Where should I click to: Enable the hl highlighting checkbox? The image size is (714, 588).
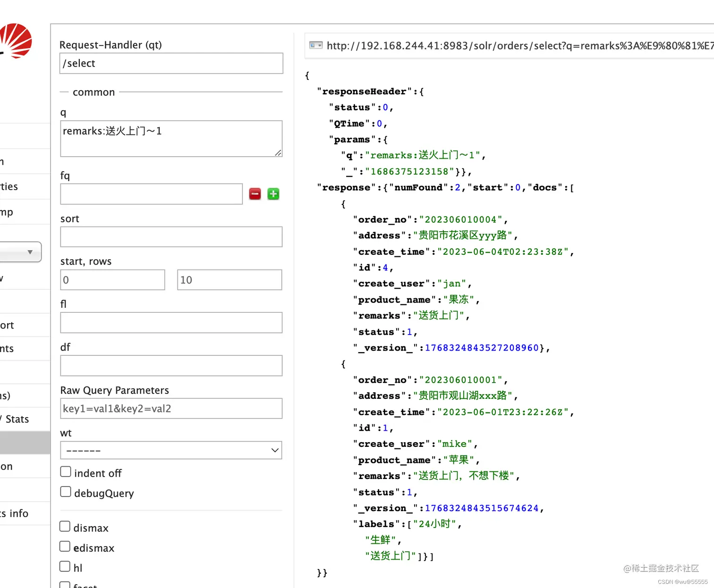click(x=65, y=566)
